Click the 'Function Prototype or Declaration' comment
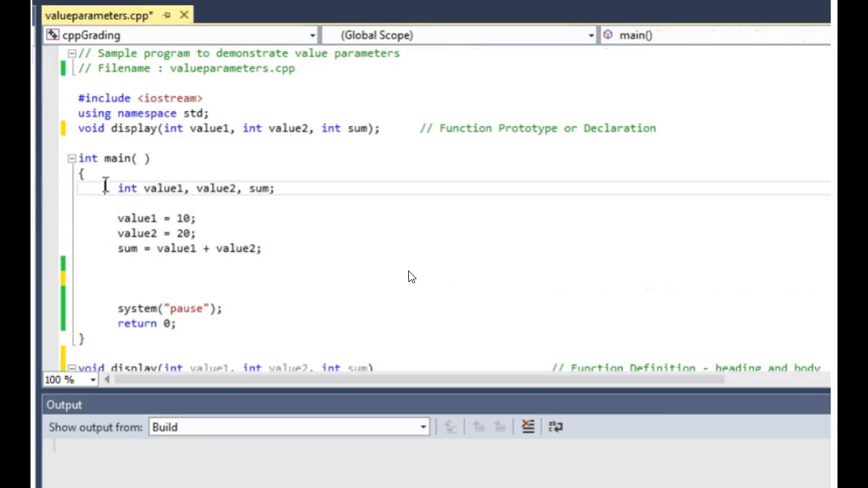 click(x=538, y=128)
